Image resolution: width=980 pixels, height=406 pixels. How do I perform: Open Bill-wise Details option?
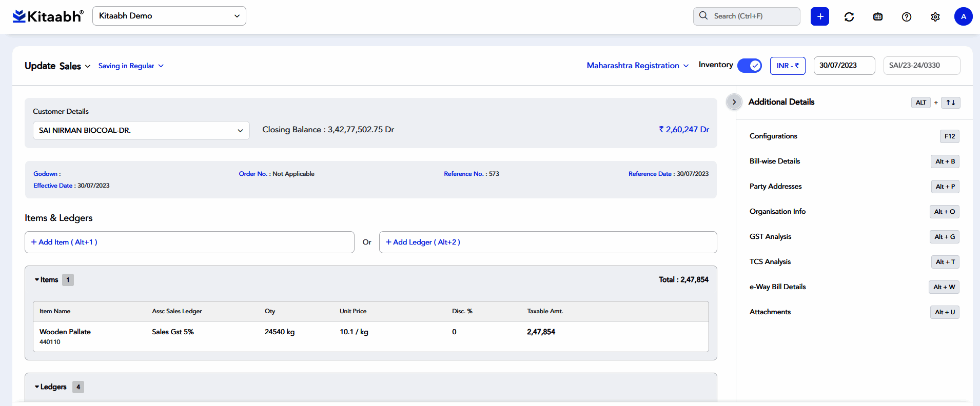775,161
